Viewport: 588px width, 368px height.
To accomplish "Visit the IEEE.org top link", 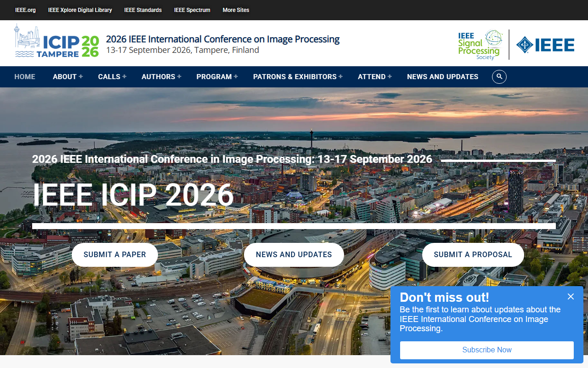I will [25, 10].
